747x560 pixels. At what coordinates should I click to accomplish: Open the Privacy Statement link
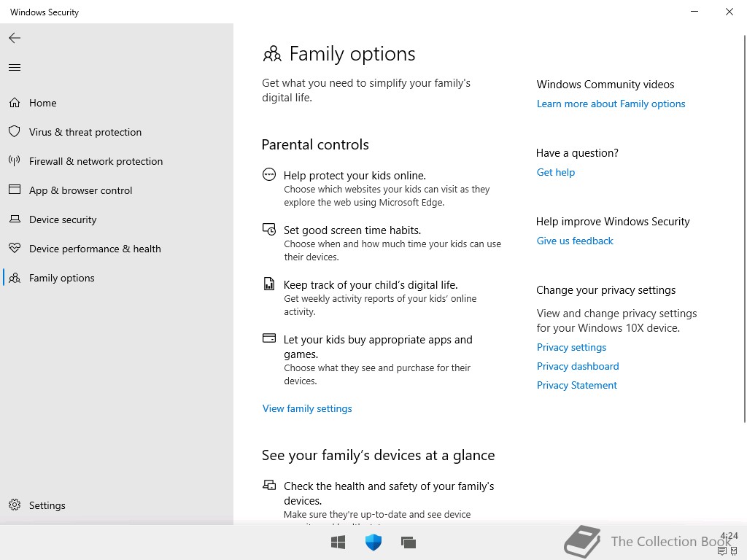pyautogui.click(x=576, y=385)
